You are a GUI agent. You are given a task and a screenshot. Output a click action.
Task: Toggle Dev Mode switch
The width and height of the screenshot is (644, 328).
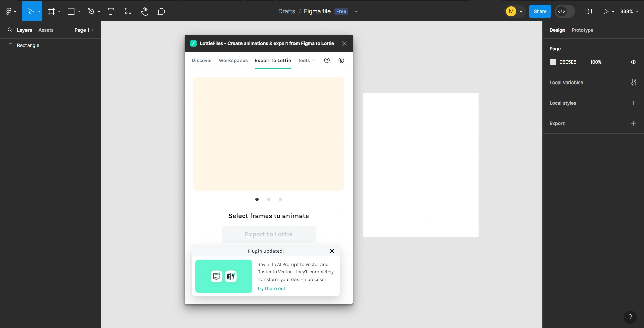565,11
